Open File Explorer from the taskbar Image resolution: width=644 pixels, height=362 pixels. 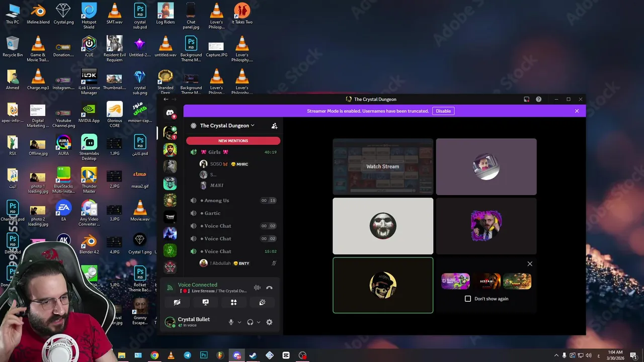pos(122,355)
